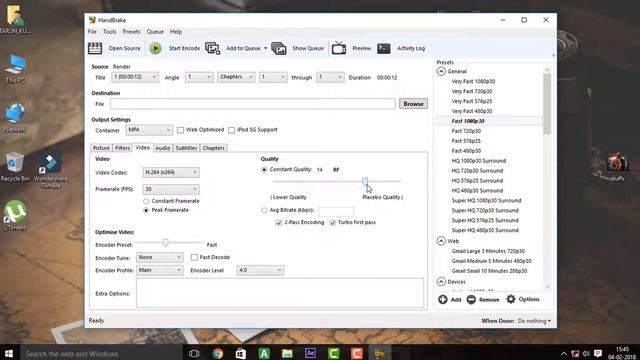
Task: Collapse the General presets group
Action: [441, 71]
